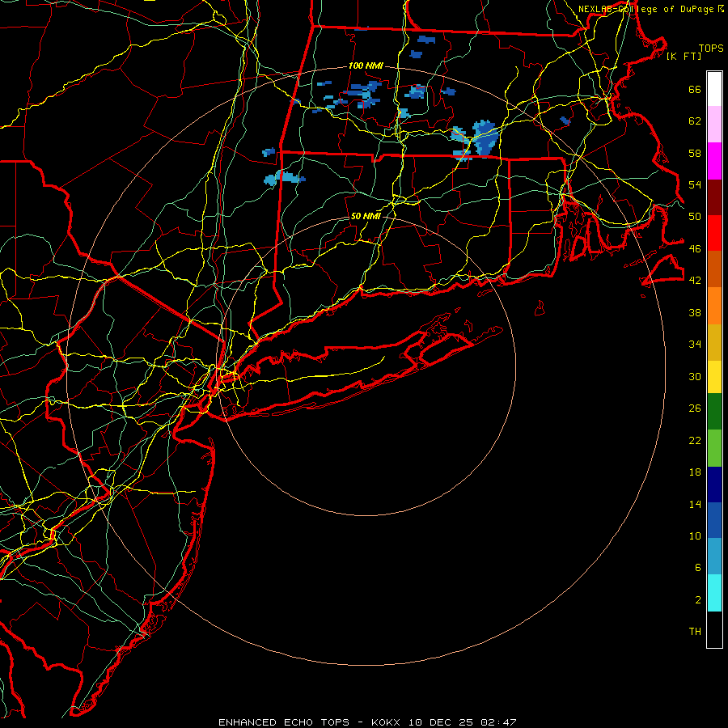Pick the dark green legend swatch
The width and height of the screenshot is (728, 728).
714,412
